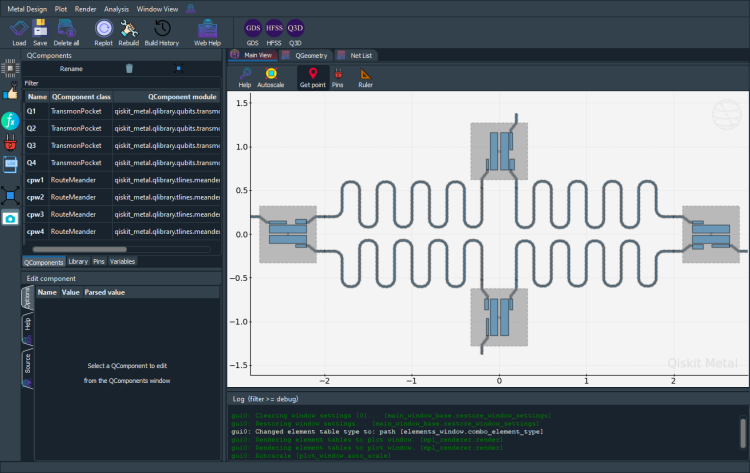
Task: Click the Rebuild icon
Action: point(129,33)
